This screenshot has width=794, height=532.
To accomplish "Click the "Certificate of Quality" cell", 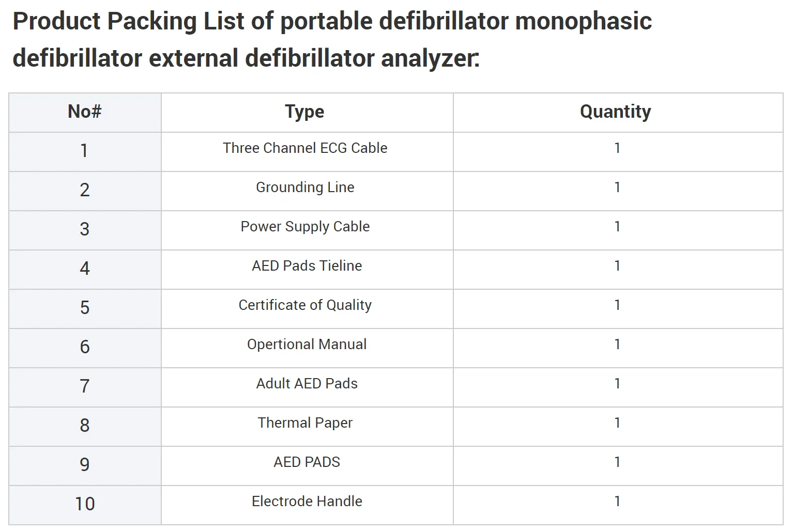I will pyautogui.click(x=305, y=305).
